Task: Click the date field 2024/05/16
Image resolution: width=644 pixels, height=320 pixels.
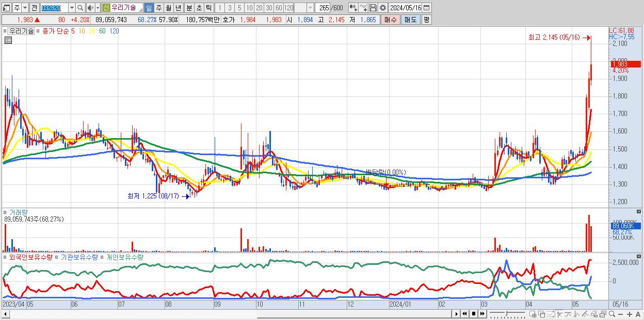Action: [406, 8]
